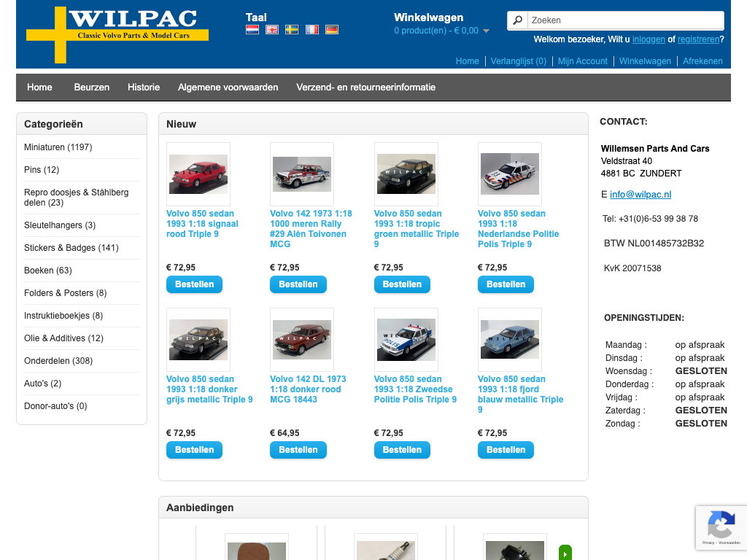Switch to German via flag icon
Viewport: 747px width, 560px height.
pyautogui.click(x=331, y=30)
